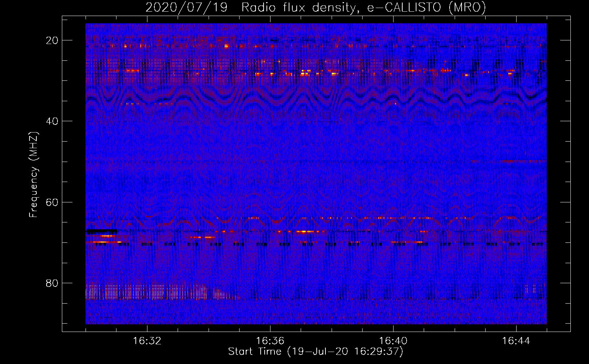Click the "Start Time (19-Jul-20 16:29:37)" label
Viewport: 589px width, 364px height.
(x=316, y=352)
